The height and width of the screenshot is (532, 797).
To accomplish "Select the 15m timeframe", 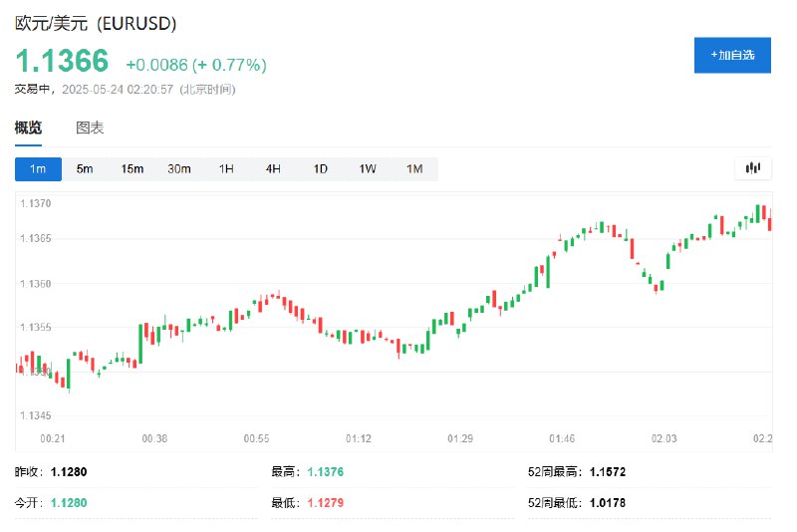I will tap(133, 168).
